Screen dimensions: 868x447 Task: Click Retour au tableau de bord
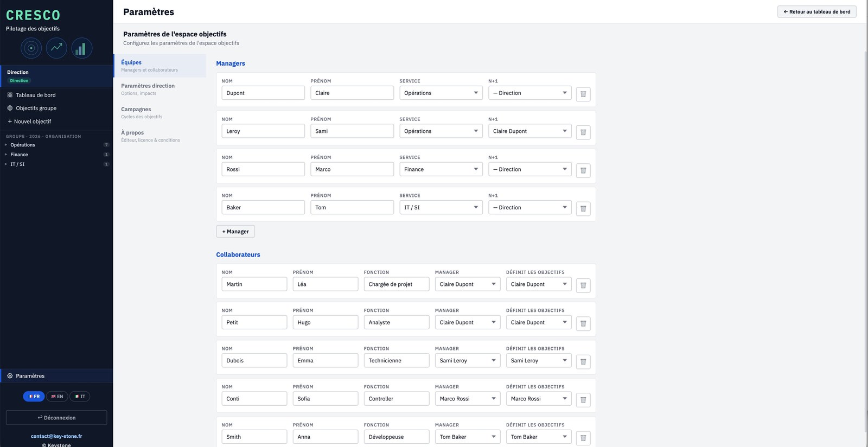click(x=817, y=12)
